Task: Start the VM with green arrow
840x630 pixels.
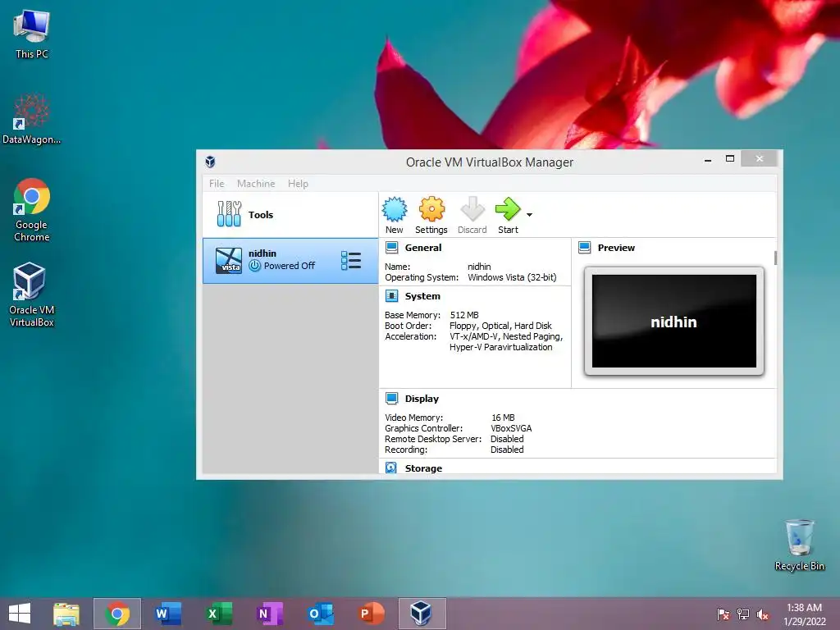Action: click(508, 209)
